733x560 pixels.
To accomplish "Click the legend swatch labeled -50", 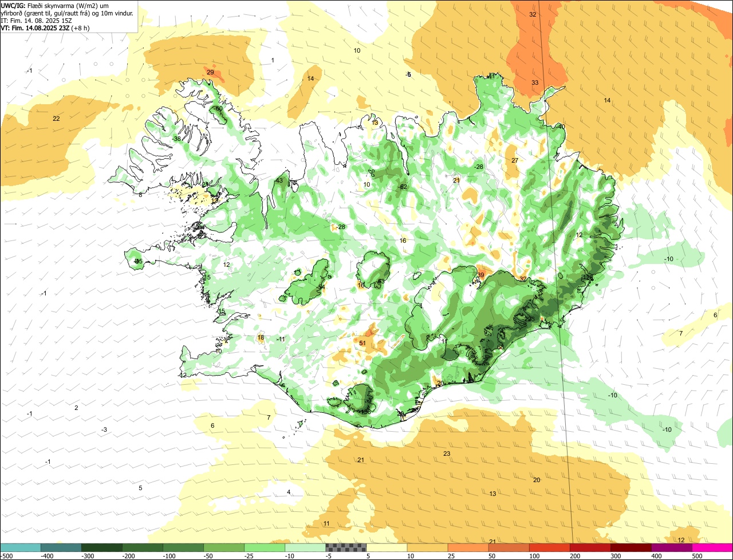I will 224,547.
